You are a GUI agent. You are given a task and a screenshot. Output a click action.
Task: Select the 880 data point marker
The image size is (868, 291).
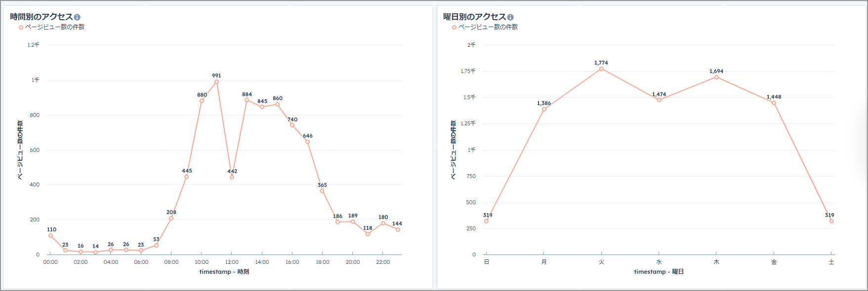[x=202, y=101]
